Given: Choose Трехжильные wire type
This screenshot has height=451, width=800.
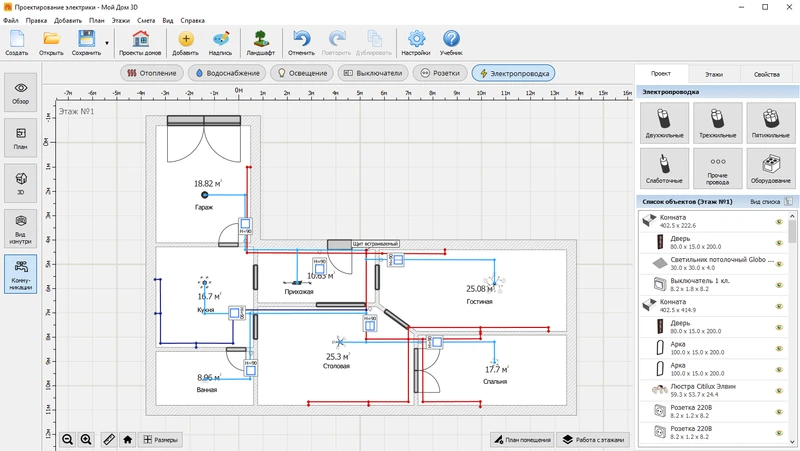Looking at the screenshot, I should pos(717,122).
